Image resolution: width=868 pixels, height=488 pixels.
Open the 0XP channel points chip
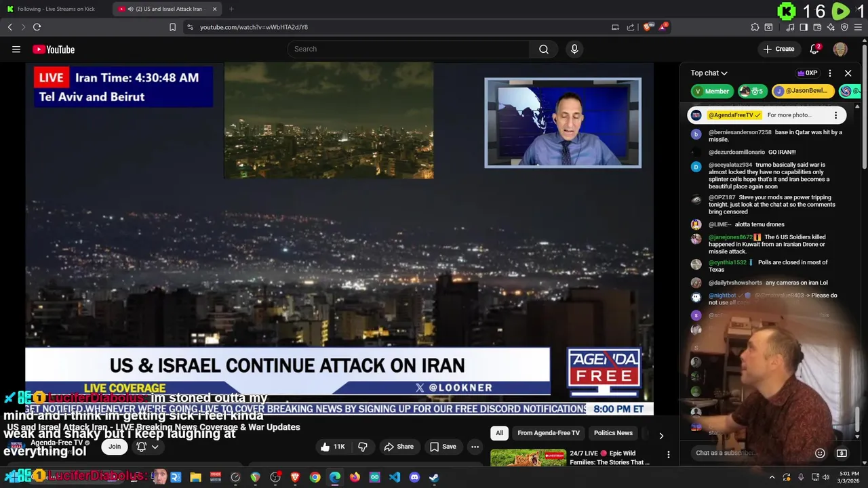point(807,73)
